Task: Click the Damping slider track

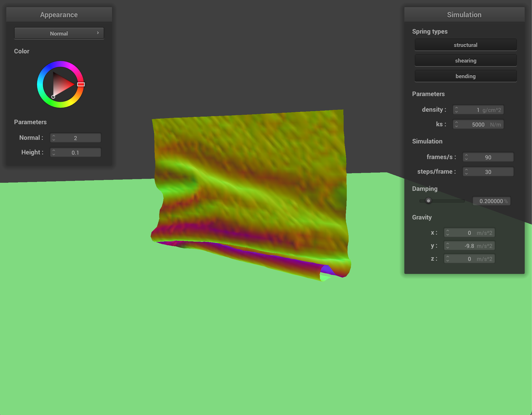Action: 442,201
